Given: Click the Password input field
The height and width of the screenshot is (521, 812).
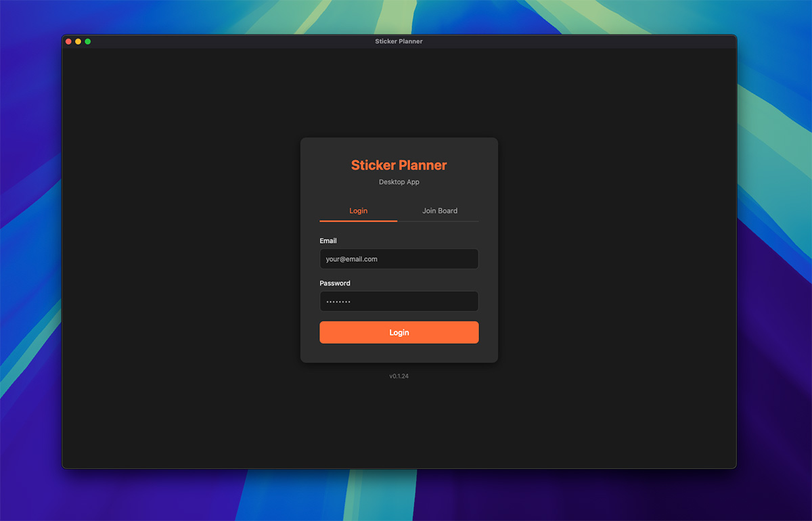Looking at the screenshot, I should pos(399,301).
